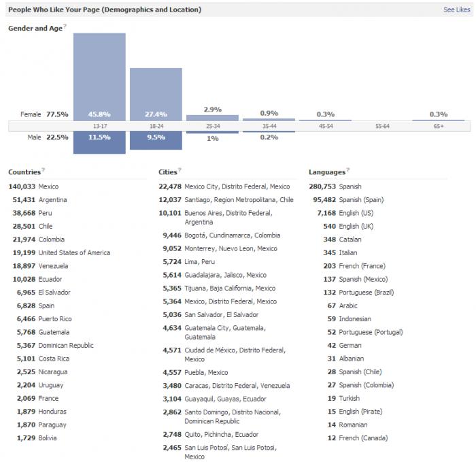The width and height of the screenshot is (476, 462).
Task: Click the female 13-17 bar showing 45.8%
Action: coord(99,77)
